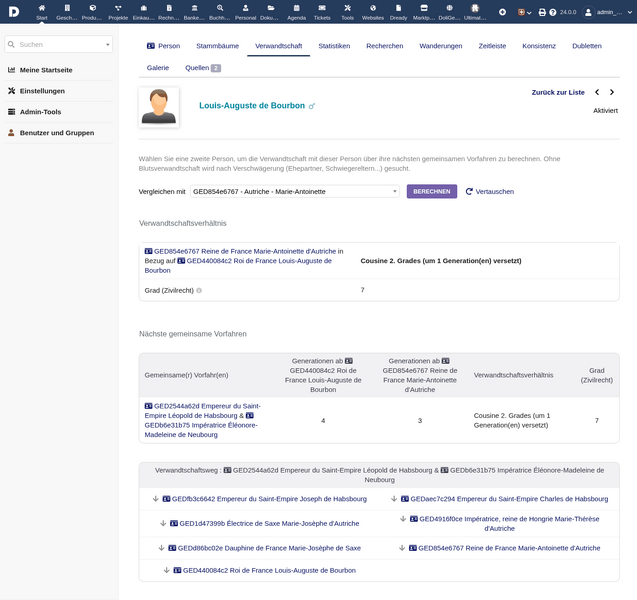Click the Grad (Zivilrecht) info icon
637x600 pixels.
[x=199, y=290]
